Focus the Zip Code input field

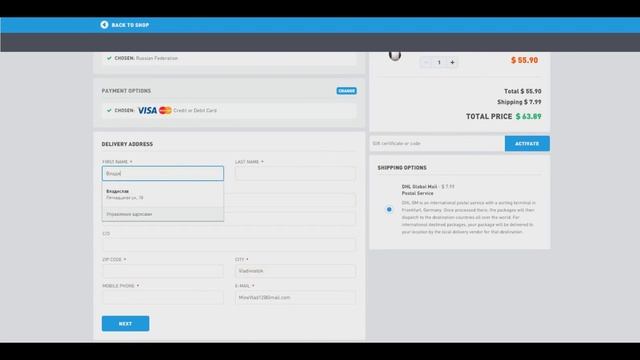click(x=163, y=271)
